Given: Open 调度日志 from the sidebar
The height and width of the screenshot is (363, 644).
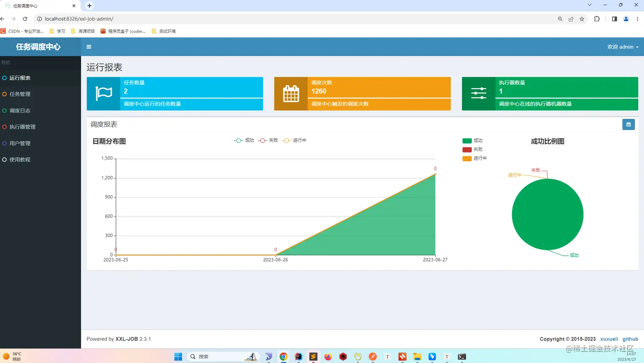Looking at the screenshot, I should coord(40,111).
